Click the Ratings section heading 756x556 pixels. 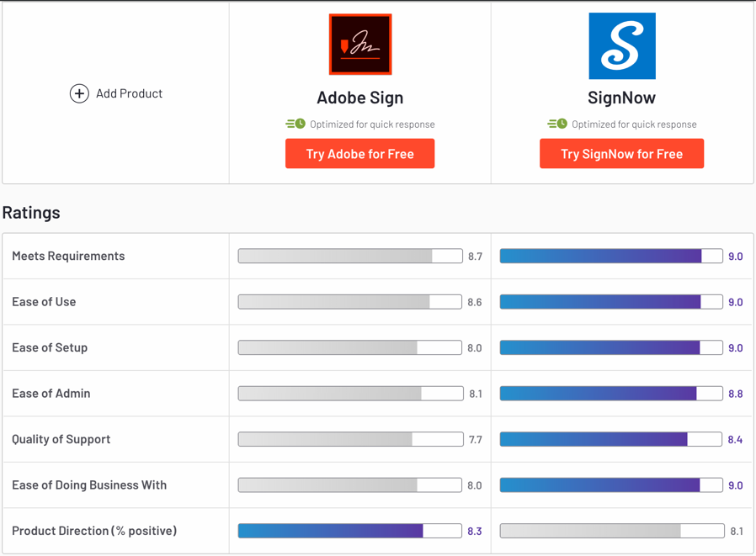click(31, 212)
